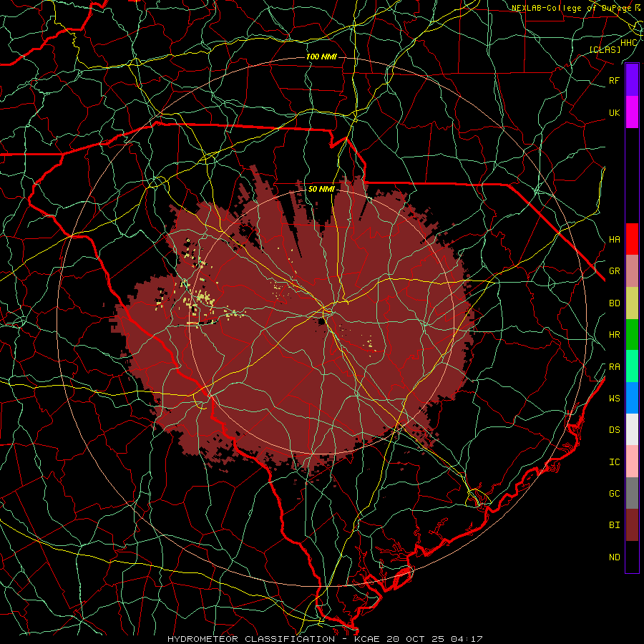Click the "04:17" timestamp text
The height and width of the screenshot is (644, 644).
click(x=465, y=639)
